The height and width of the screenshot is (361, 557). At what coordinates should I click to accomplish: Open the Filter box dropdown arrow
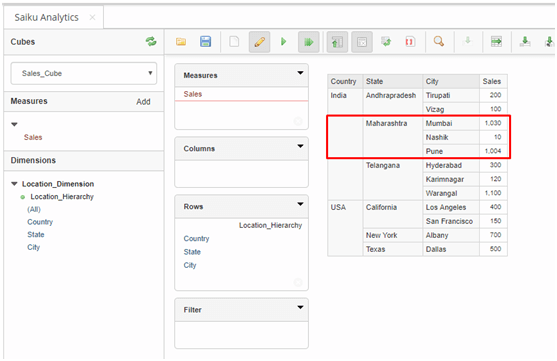click(301, 307)
